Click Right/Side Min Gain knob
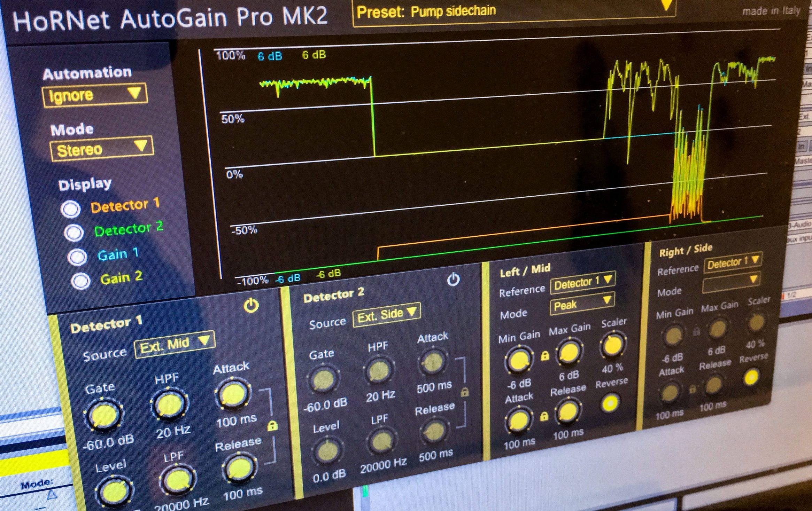 tap(673, 336)
